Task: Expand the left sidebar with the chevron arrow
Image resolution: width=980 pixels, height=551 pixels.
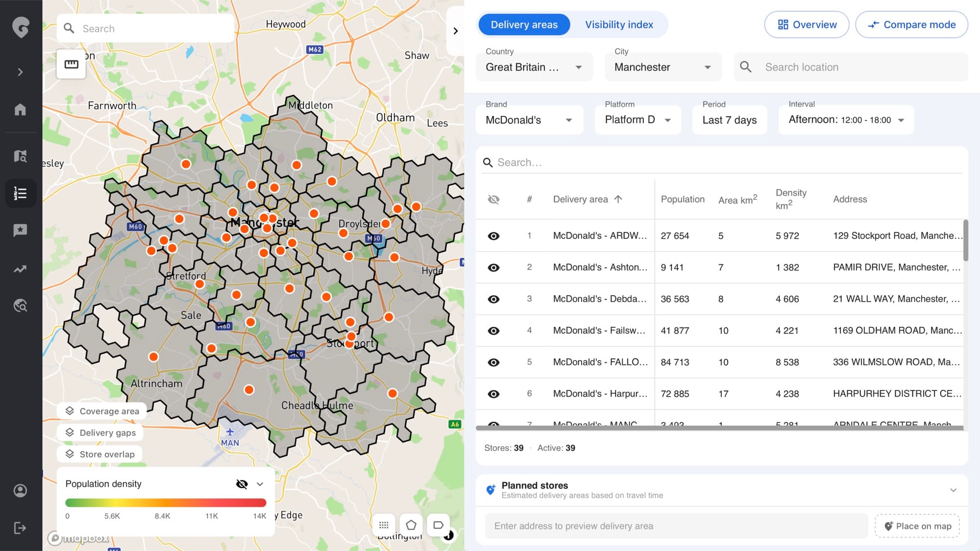Action: [x=20, y=72]
